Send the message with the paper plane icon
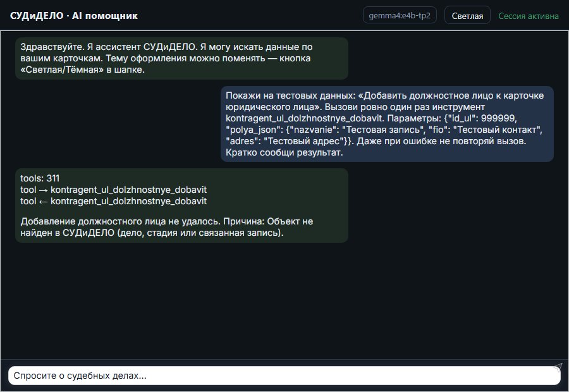Viewport: 569px width, 392px height. (x=558, y=367)
